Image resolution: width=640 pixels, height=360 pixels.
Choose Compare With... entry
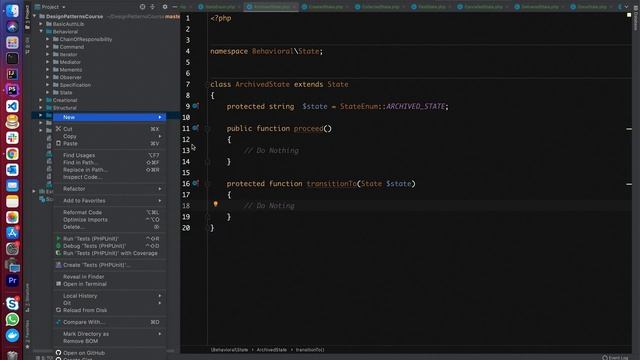109,322
